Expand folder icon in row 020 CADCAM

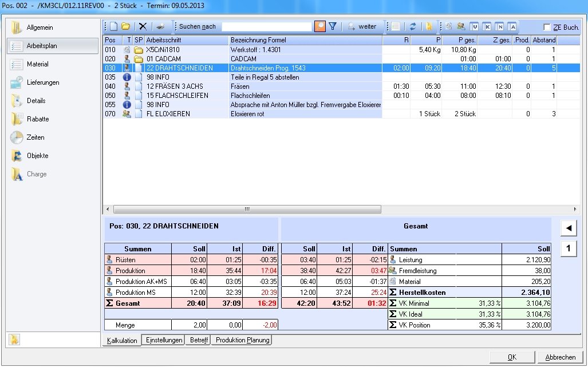coord(138,59)
